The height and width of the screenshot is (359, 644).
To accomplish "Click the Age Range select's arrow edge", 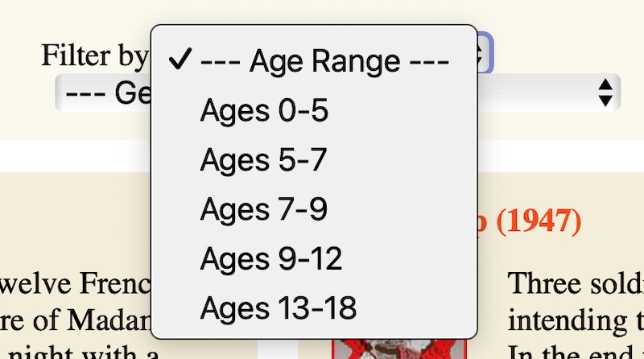I will [485, 55].
